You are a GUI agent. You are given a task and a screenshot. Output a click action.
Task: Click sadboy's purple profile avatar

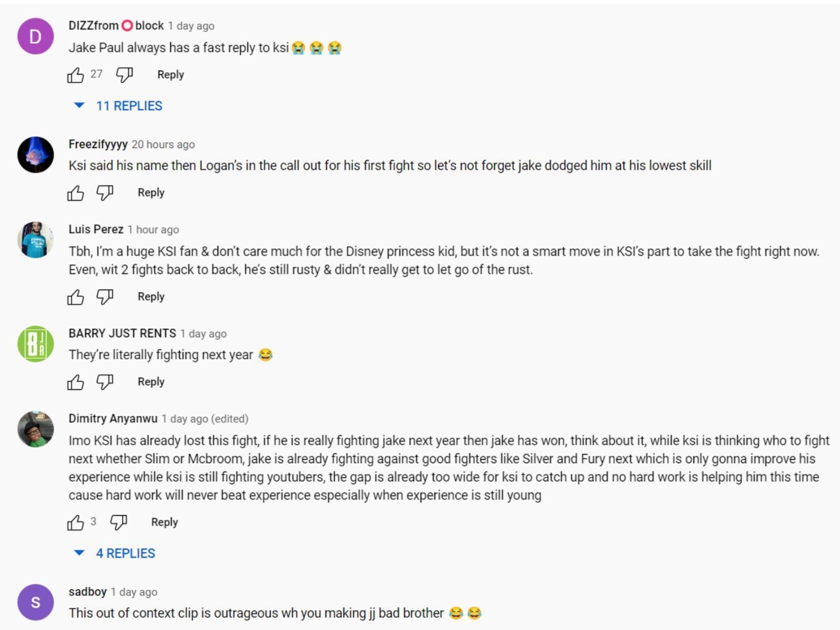[x=36, y=602]
